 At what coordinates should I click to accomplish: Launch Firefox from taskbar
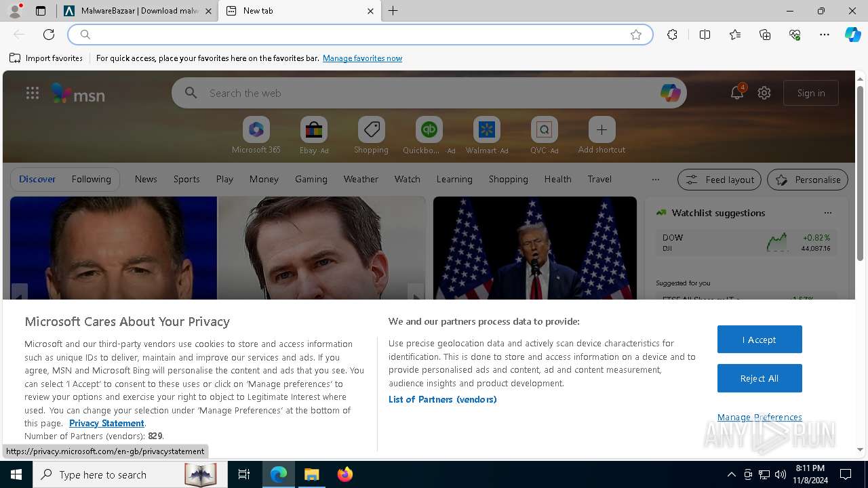(x=344, y=474)
